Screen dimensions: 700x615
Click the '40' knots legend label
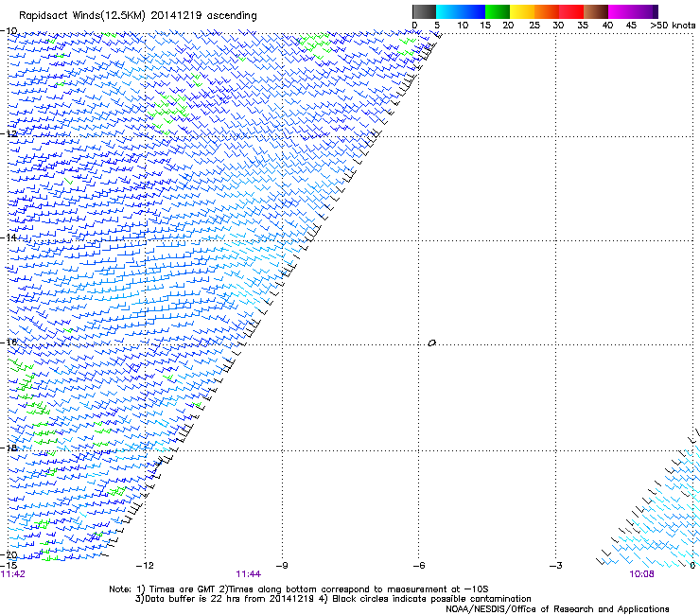(607, 26)
